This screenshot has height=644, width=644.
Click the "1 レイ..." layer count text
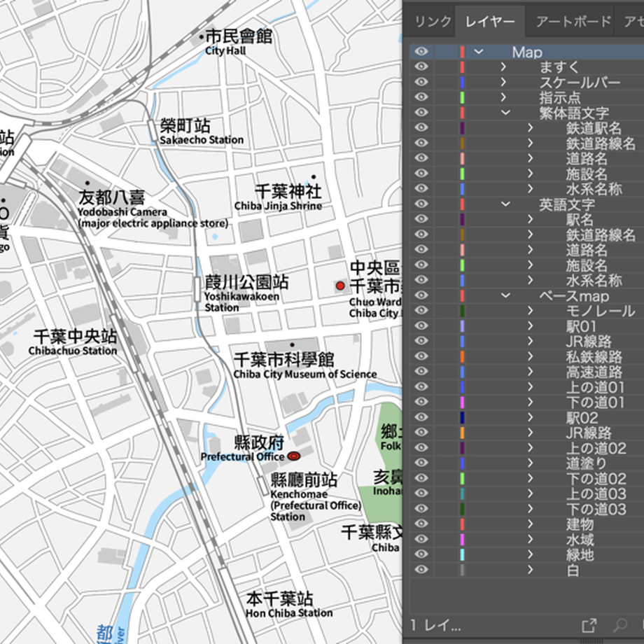(x=436, y=626)
